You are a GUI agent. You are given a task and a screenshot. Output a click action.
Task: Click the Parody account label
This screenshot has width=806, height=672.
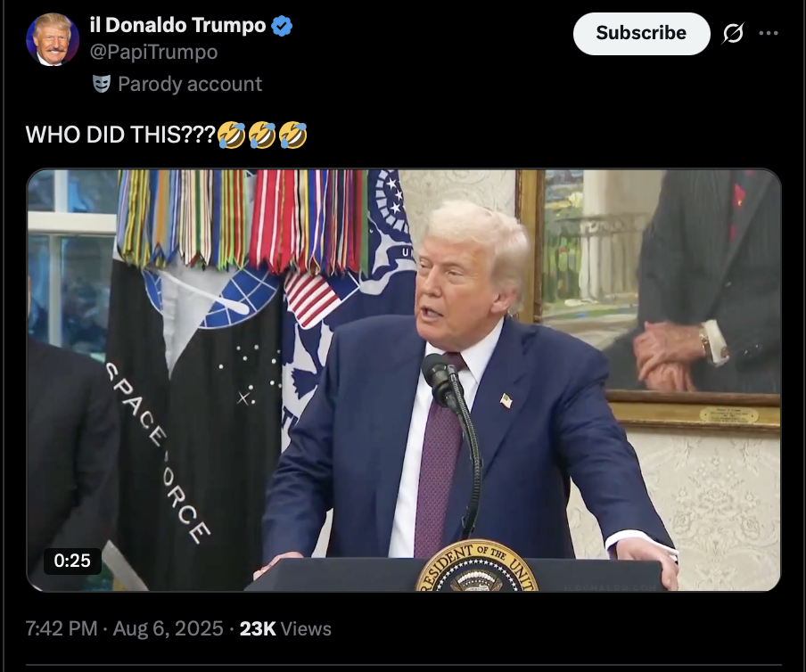click(x=190, y=84)
